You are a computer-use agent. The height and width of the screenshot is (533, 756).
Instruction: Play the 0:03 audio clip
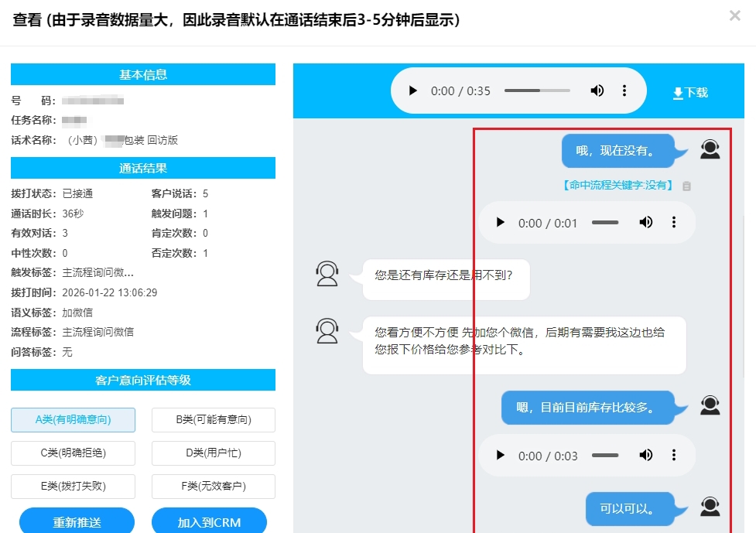coord(501,455)
